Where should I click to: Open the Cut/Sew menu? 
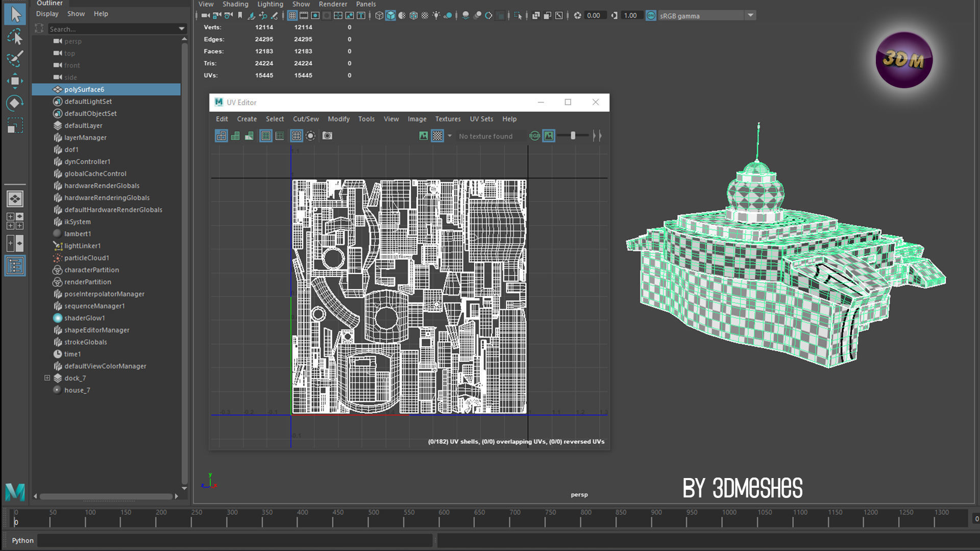(x=305, y=119)
